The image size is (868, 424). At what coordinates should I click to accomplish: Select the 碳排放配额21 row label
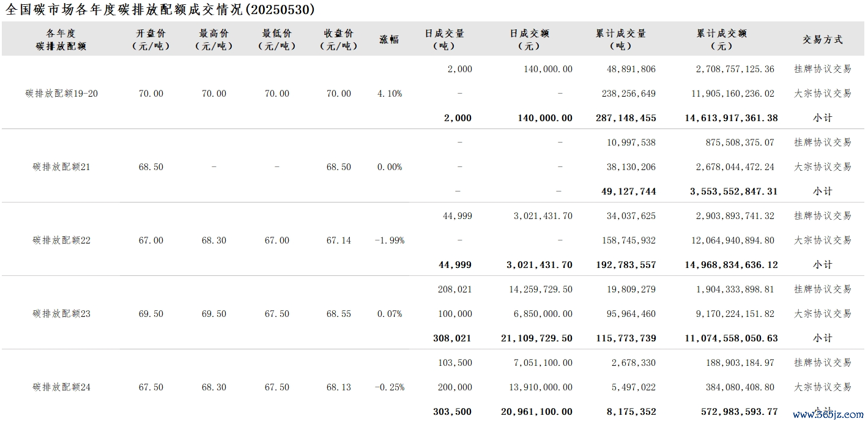(62, 167)
